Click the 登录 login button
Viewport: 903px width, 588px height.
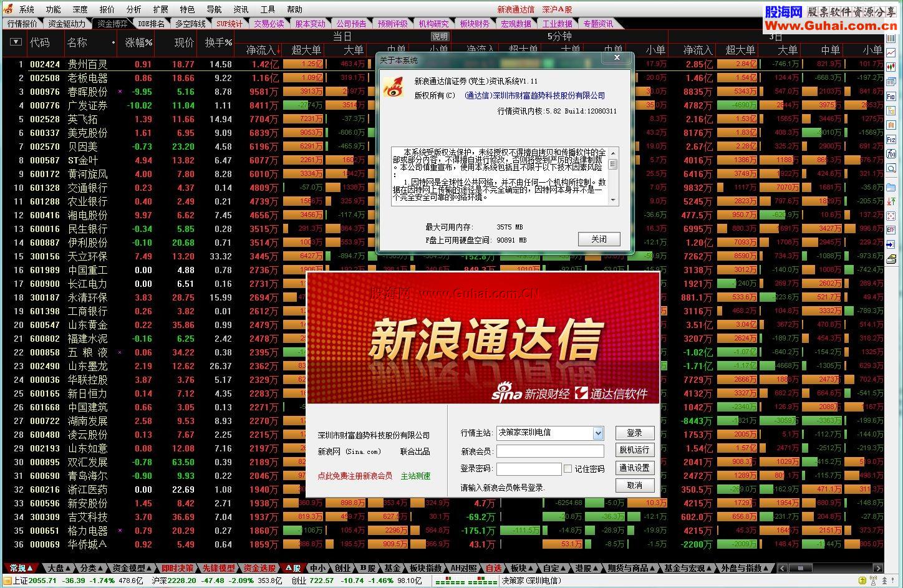[x=635, y=433]
